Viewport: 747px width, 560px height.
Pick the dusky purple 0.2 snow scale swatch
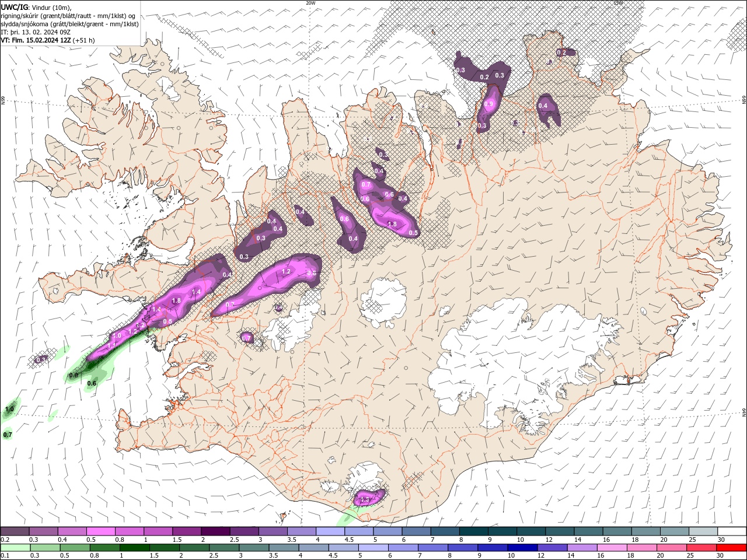tap(15, 531)
